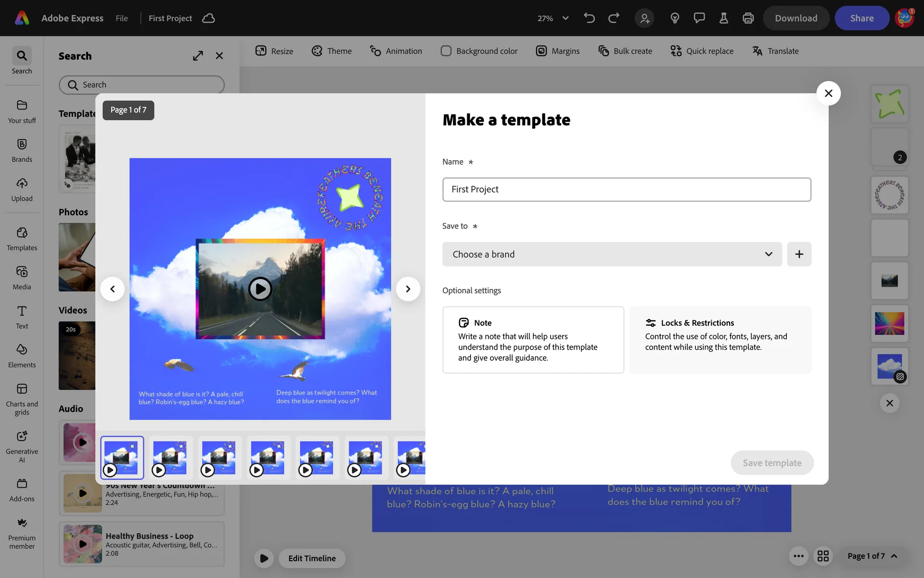Click the template Name input field

[626, 189]
